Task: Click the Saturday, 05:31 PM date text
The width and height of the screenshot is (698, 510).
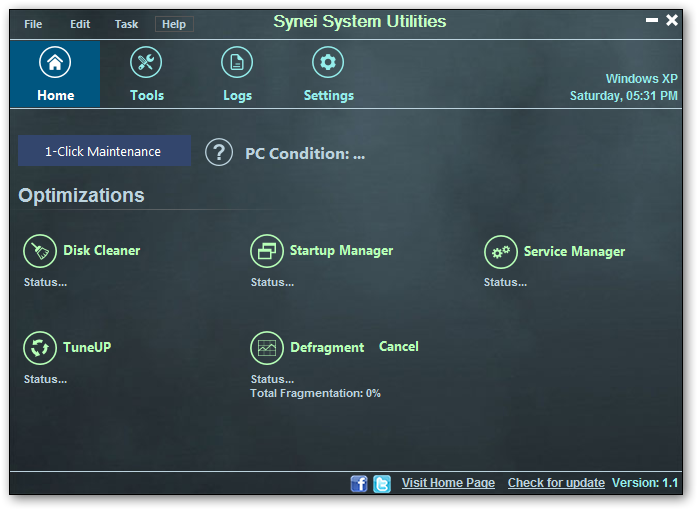Action: 624,96
